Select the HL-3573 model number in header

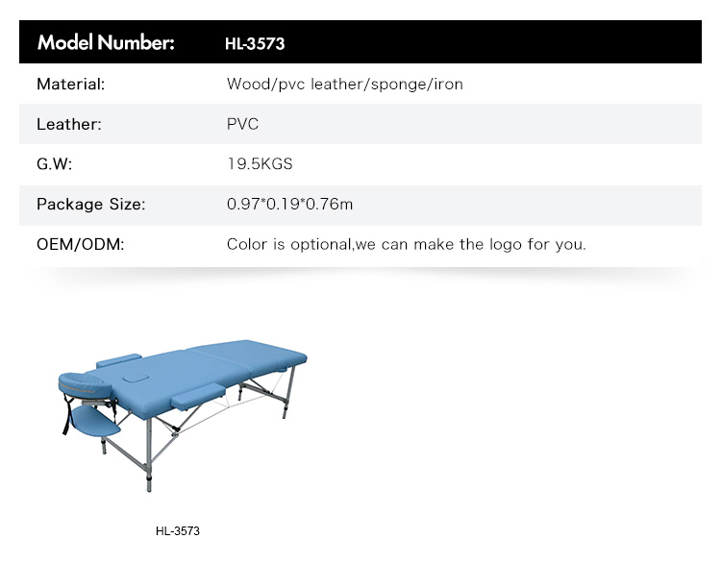255,43
